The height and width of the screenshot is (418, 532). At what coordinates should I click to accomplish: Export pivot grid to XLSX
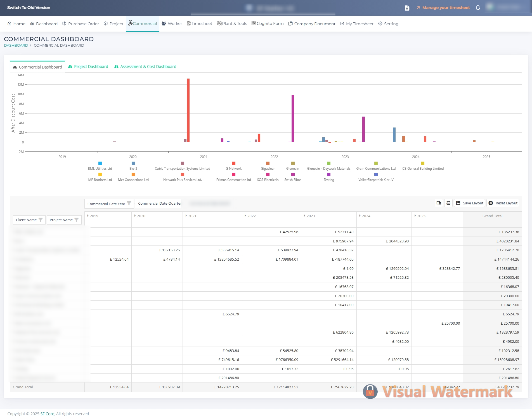tap(448, 203)
